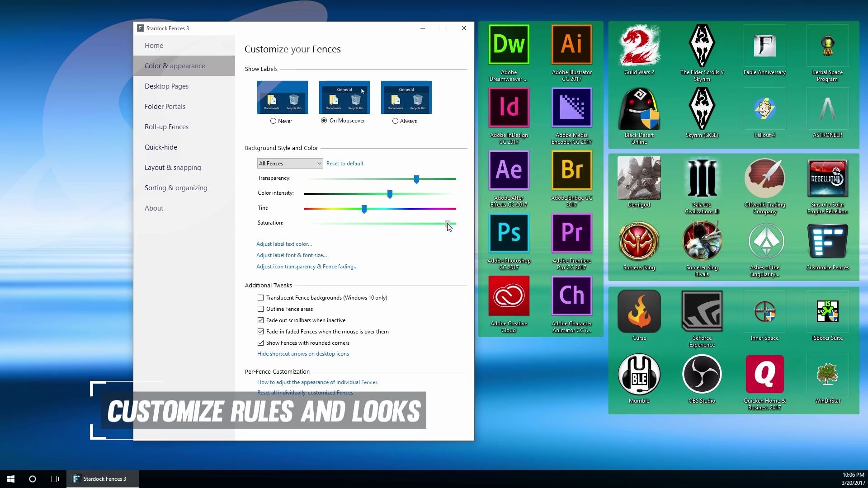Click the Never label preview thumbnail
Viewport: 868px width, 488px height.
pos(283,97)
